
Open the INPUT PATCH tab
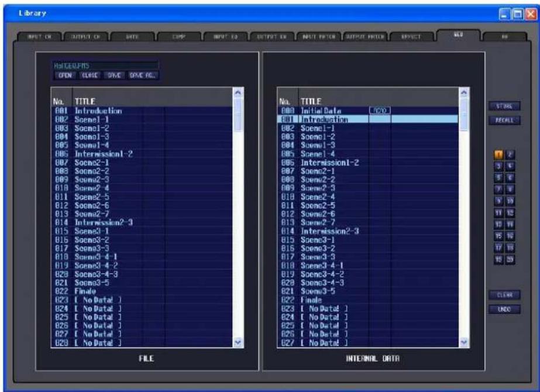click(318, 37)
